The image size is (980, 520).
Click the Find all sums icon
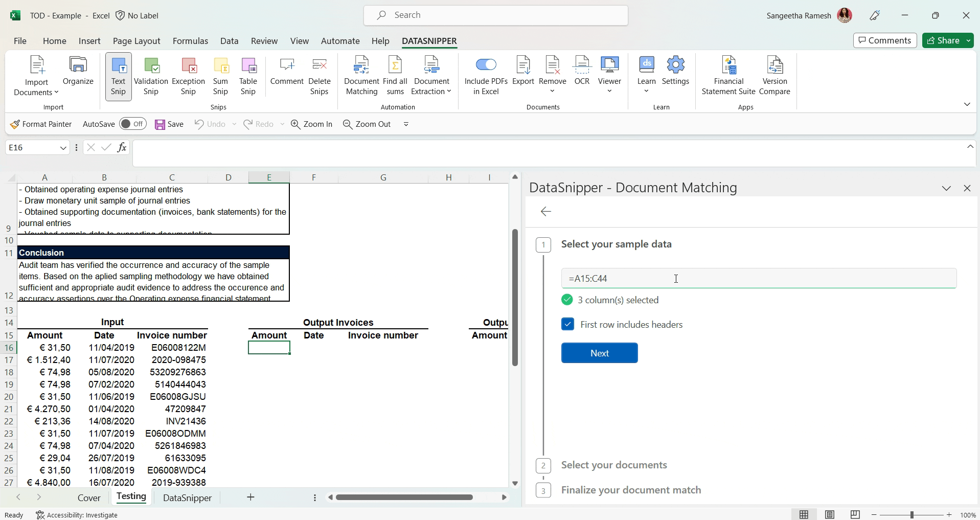point(395,76)
